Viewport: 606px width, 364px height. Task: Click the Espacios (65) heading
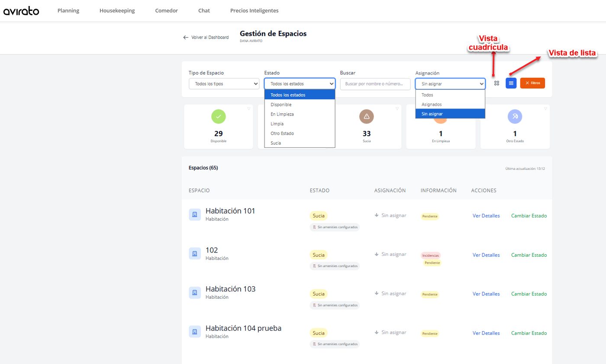click(x=203, y=168)
